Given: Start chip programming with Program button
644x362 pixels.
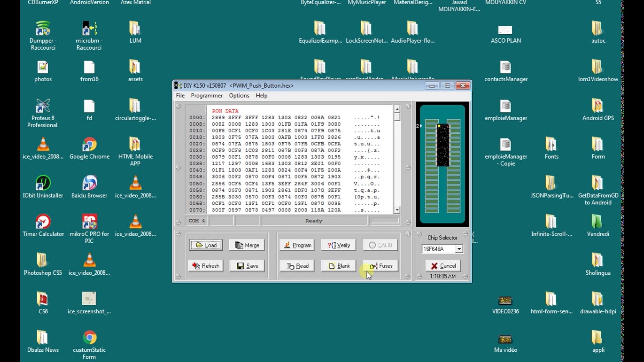Looking at the screenshot, I should click(x=297, y=245).
